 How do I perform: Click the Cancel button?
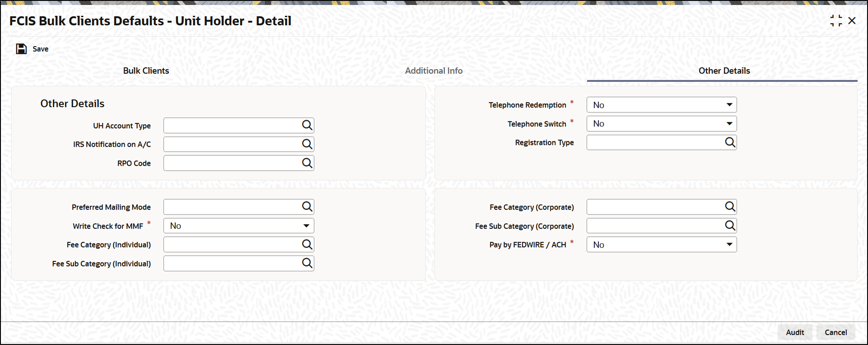835,332
